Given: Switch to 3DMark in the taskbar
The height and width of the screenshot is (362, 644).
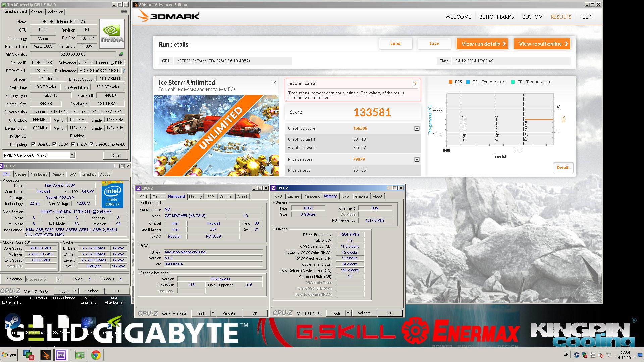Looking at the screenshot, I should (45, 355).
